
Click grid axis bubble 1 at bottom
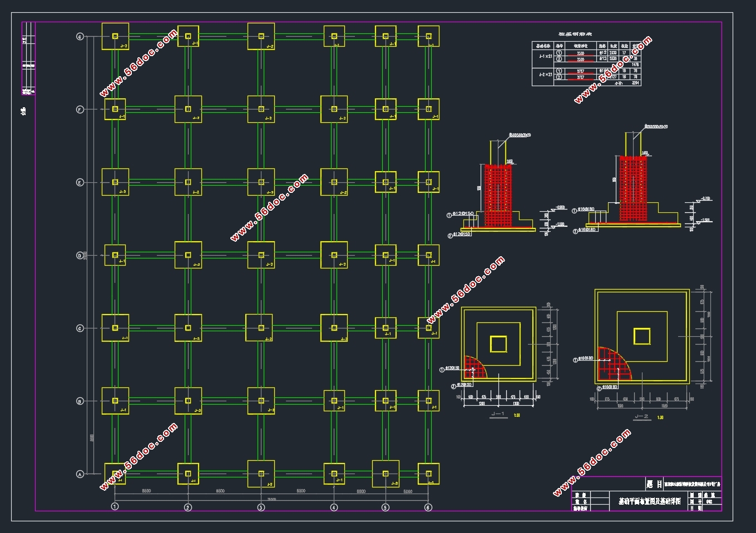click(115, 506)
